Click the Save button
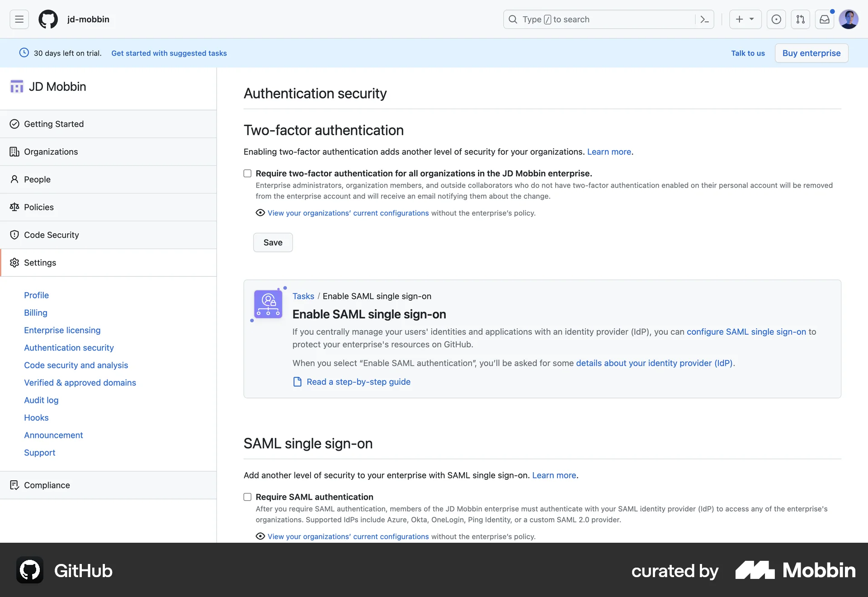The image size is (868, 597). [x=273, y=242]
